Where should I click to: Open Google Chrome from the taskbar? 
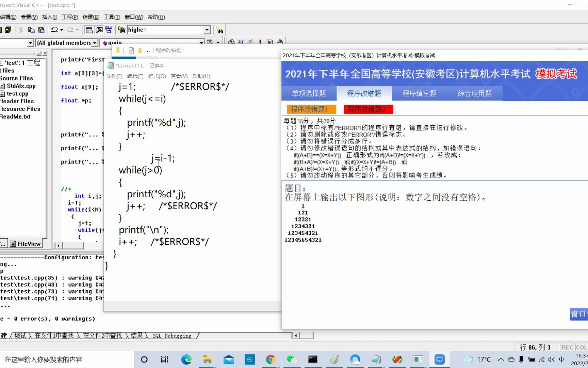(x=271, y=359)
